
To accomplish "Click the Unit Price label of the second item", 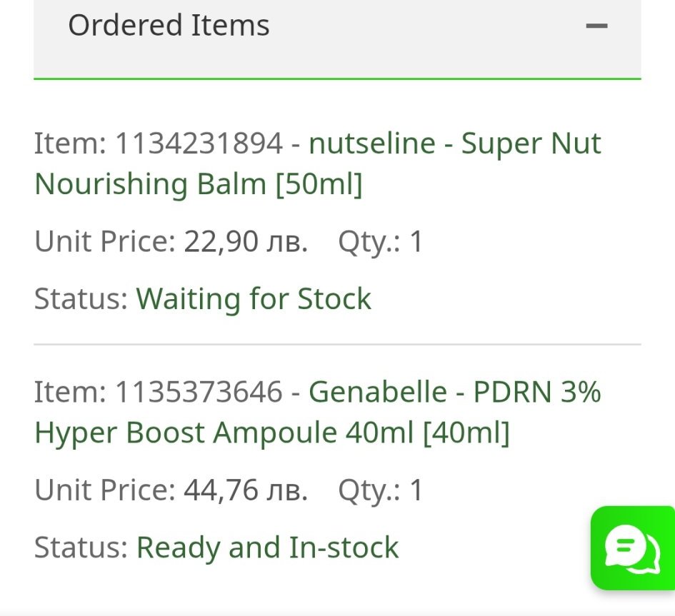I will coord(104,490).
